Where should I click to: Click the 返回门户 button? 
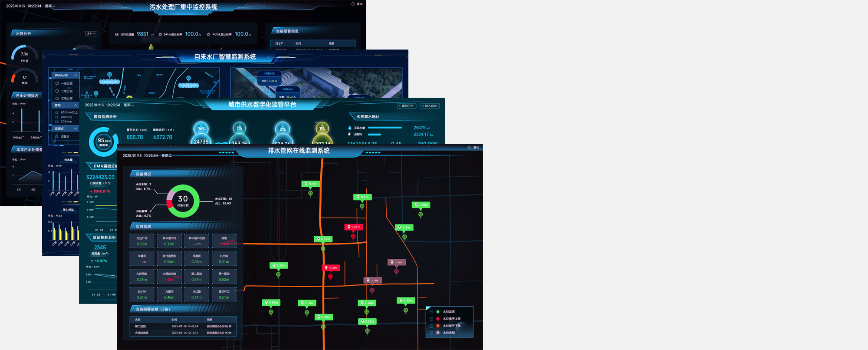pyautogui.click(x=407, y=106)
